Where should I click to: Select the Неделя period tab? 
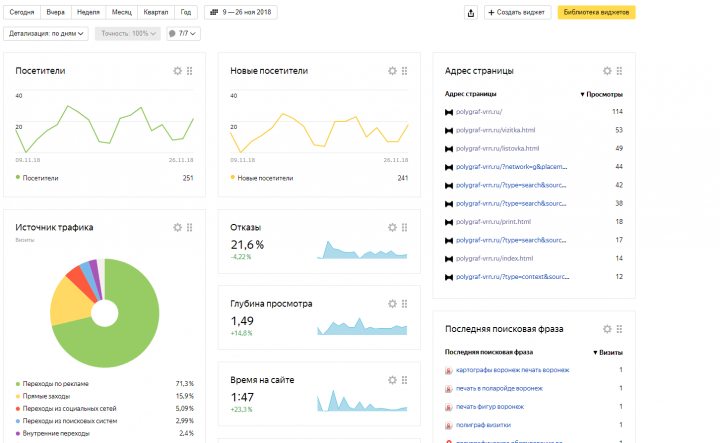(88, 12)
